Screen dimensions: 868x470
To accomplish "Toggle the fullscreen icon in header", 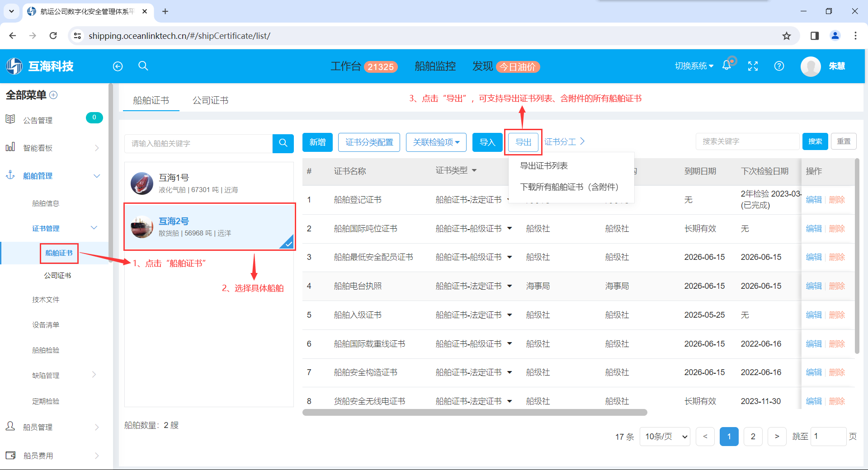I will click(x=753, y=66).
